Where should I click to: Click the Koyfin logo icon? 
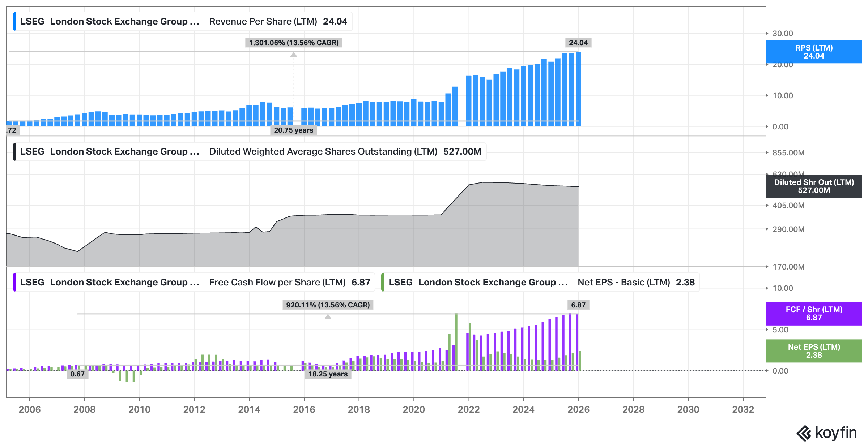[x=804, y=433]
